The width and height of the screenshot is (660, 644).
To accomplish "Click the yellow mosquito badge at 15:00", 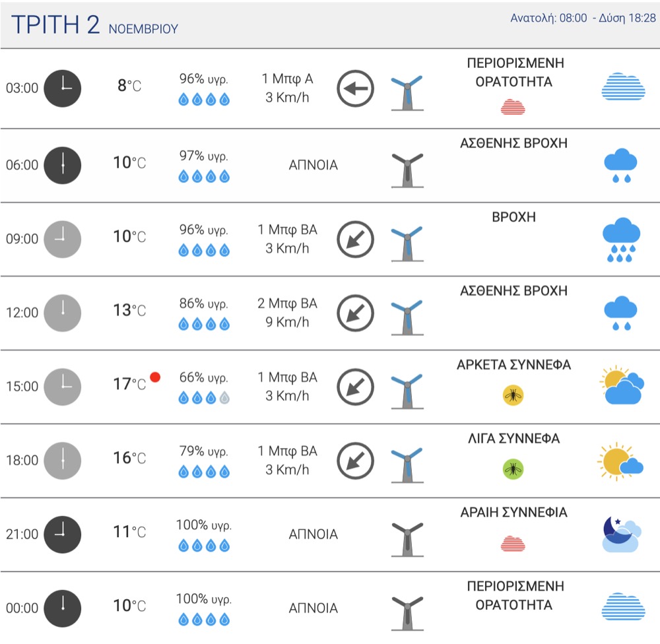I will [513, 395].
